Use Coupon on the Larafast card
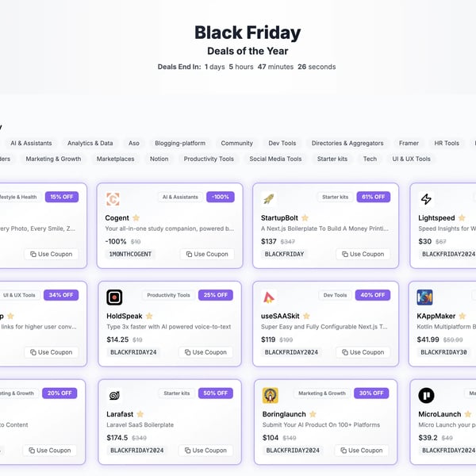The width and height of the screenshot is (476, 476). coord(205,450)
